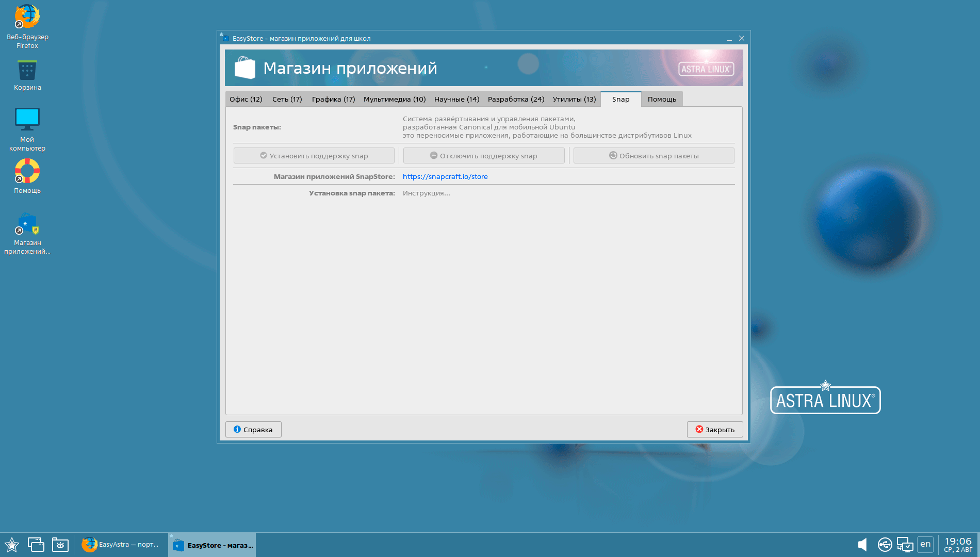Switch keyboard layout using en indicator
The height and width of the screenshot is (557, 980).
(x=925, y=544)
